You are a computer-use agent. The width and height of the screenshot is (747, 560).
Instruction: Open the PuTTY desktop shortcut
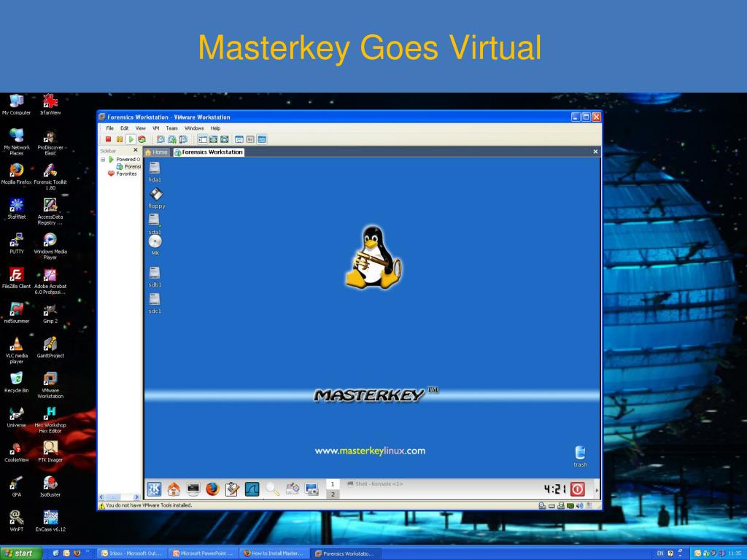[x=16, y=244]
